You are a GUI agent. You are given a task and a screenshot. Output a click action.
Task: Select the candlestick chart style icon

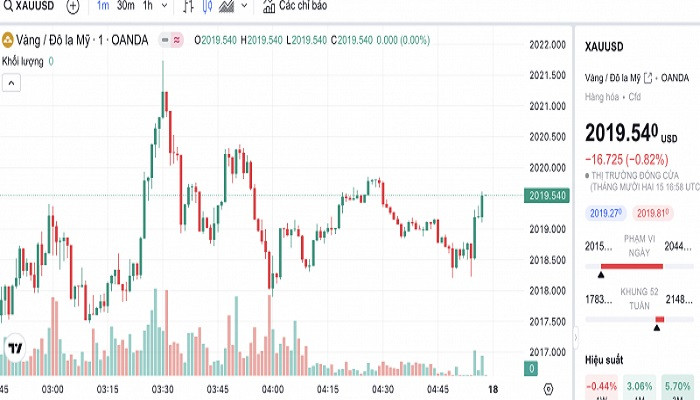pyautogui.click(x=207, y=6)
